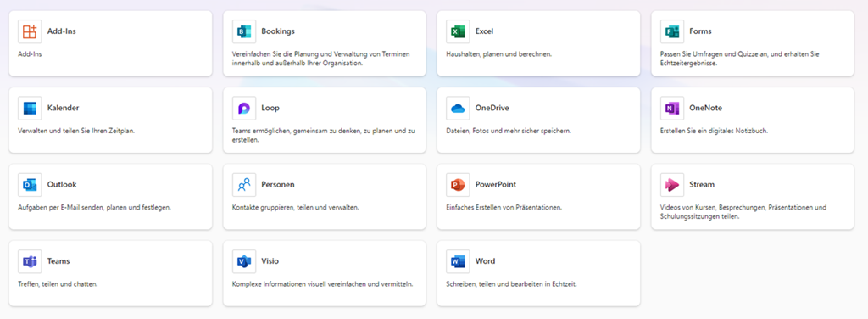This screenshot has width=868, height=319.
Task: Open the Add-Ins app icon
Action: pyautogui.click(x=30, y=31)
